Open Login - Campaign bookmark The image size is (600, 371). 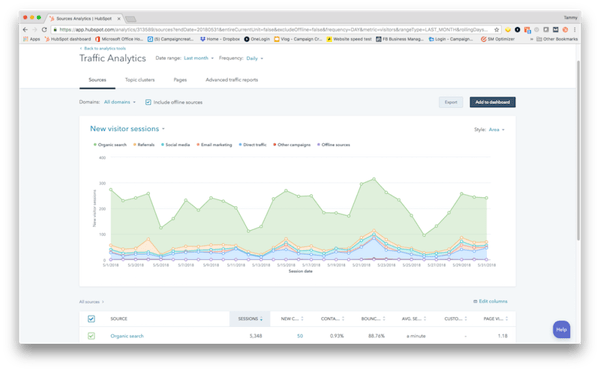[451, 39]
